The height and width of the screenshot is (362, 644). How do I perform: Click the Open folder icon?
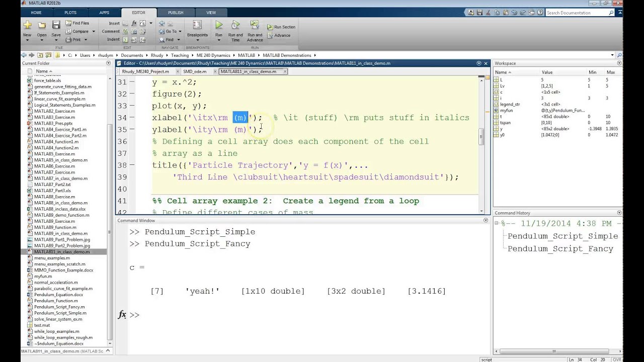point(42,25)
